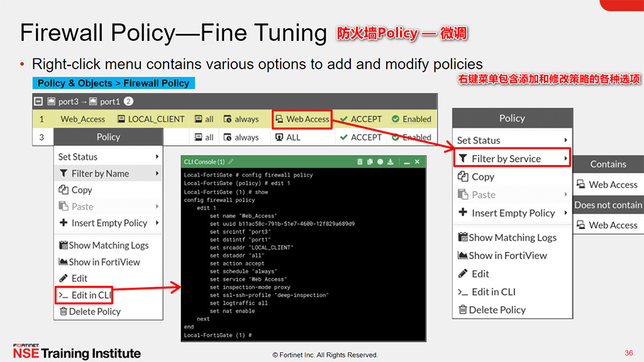The height and width of the screenshot is (362, 644).
Task: Click the trash icon by right Delete Policy
Action: click(463, 309)
